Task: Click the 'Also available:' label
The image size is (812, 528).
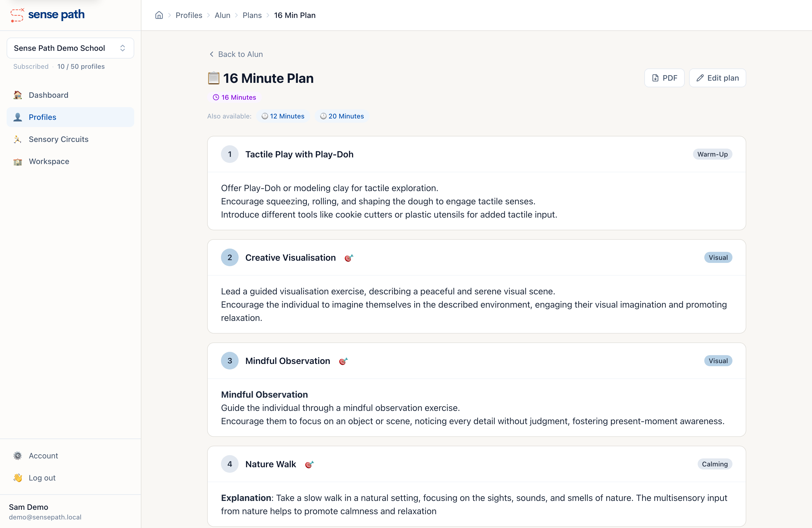Action: [x=229, y=116]
